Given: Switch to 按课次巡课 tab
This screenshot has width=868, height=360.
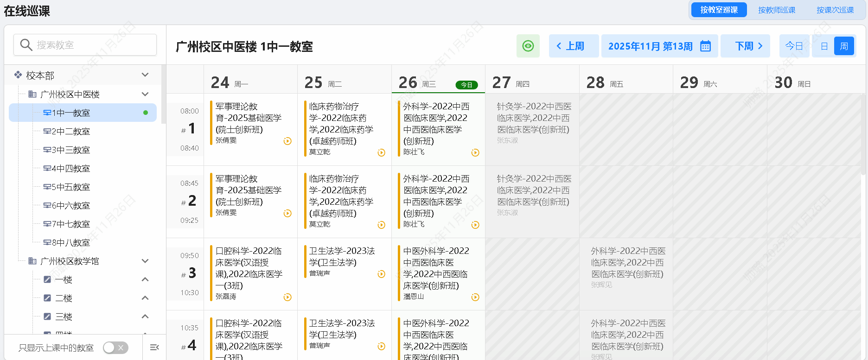Looking at the screenshot, I should [x=835, y=10].
